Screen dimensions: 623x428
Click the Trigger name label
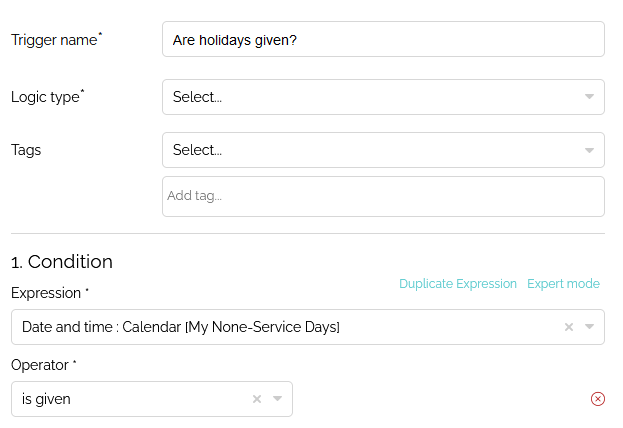pyautogui.click(x=56, y=40)
